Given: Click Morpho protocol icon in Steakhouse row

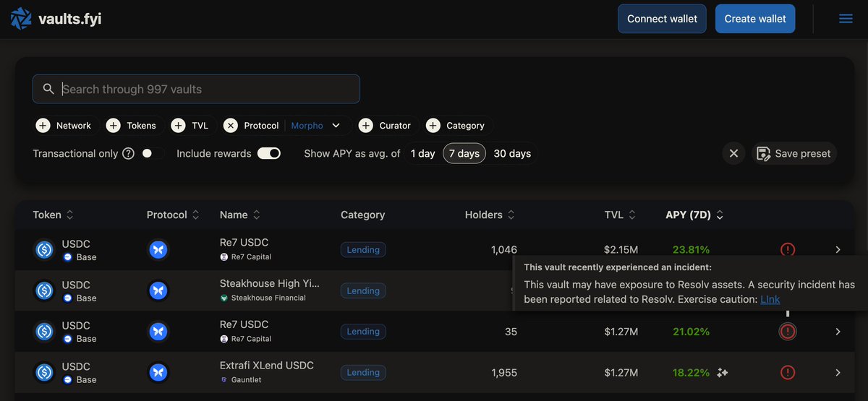Looking at the screenshot, I should pos(158,290).
